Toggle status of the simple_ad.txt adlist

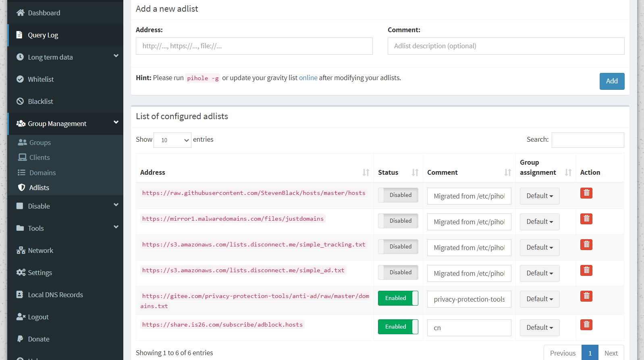tap(398, 273)
